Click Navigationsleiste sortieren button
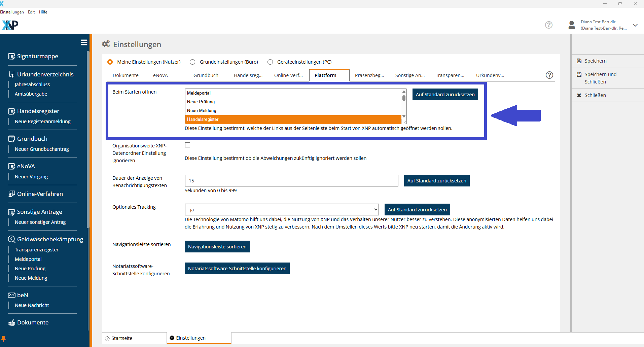Screen dimensions: 644x347 [217, 247]
